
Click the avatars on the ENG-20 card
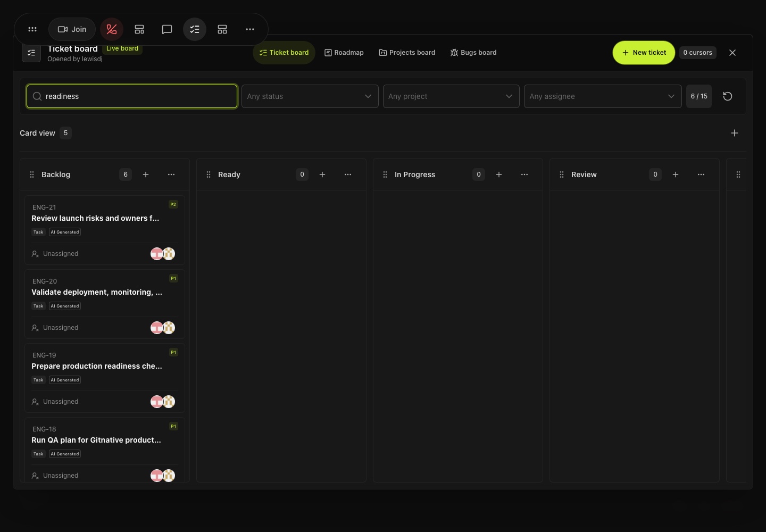pyautogui.click(x=163, y=328)
